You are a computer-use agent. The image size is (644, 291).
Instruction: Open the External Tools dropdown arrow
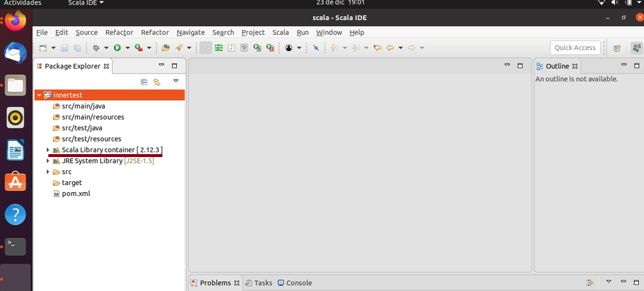pos(149,48)
